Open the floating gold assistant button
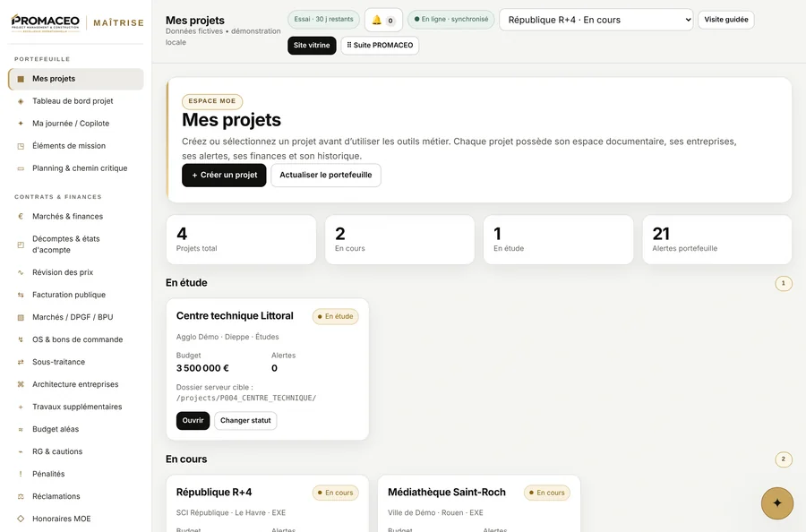Image resolution: width=806 pixels, height=532 pixels. [777, 503]
